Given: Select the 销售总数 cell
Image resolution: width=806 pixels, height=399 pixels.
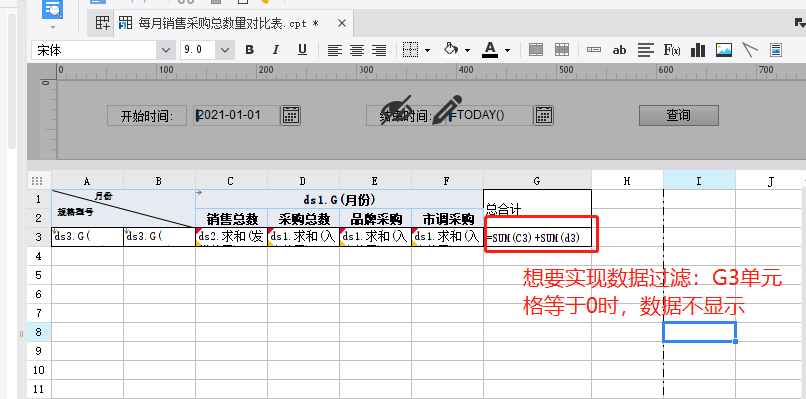Looking at the screenshot, I should [231, 218].
